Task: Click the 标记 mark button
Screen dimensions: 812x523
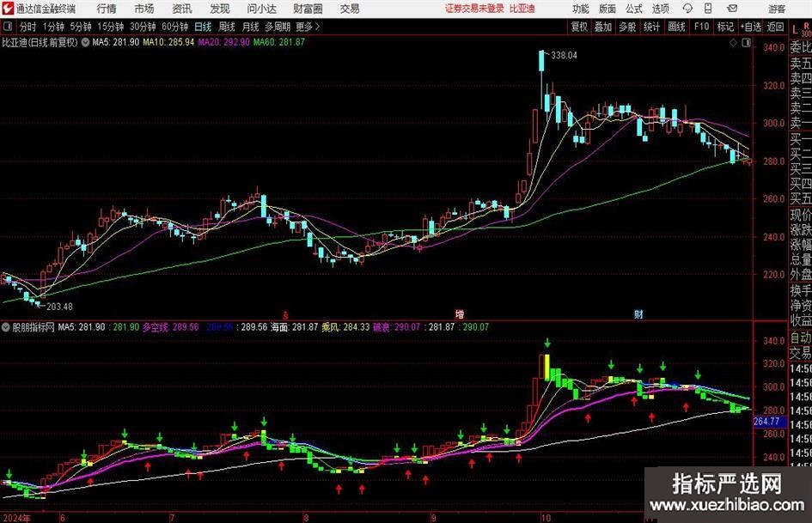Action: point(725,27)
